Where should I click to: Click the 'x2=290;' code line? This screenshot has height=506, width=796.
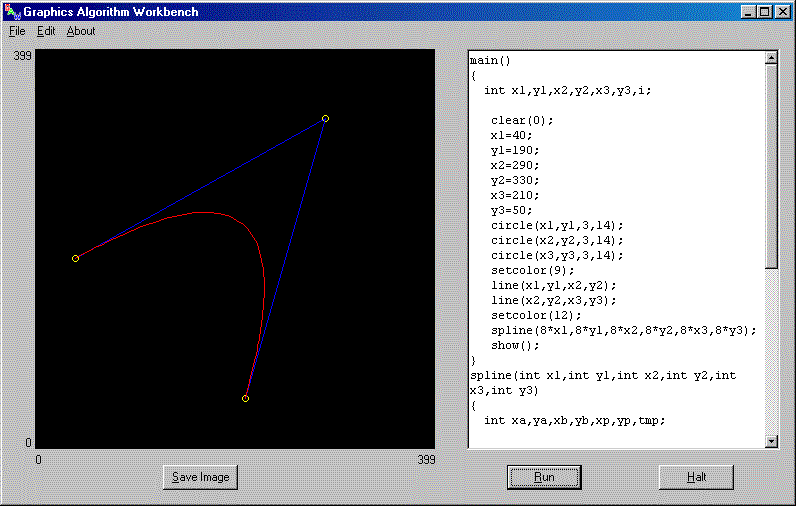pos(515,165)
